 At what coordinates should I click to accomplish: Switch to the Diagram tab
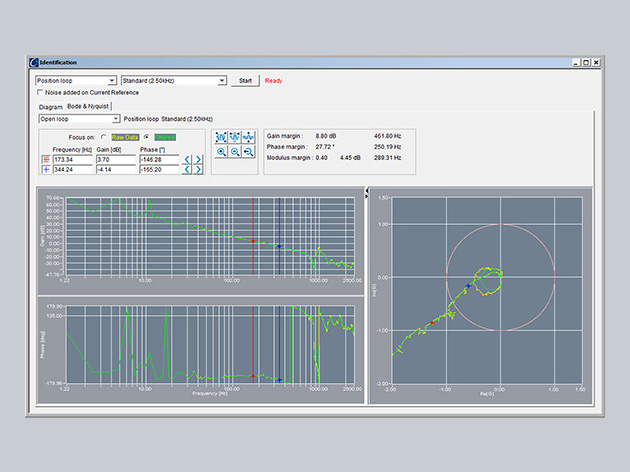(x=50, y=106)
